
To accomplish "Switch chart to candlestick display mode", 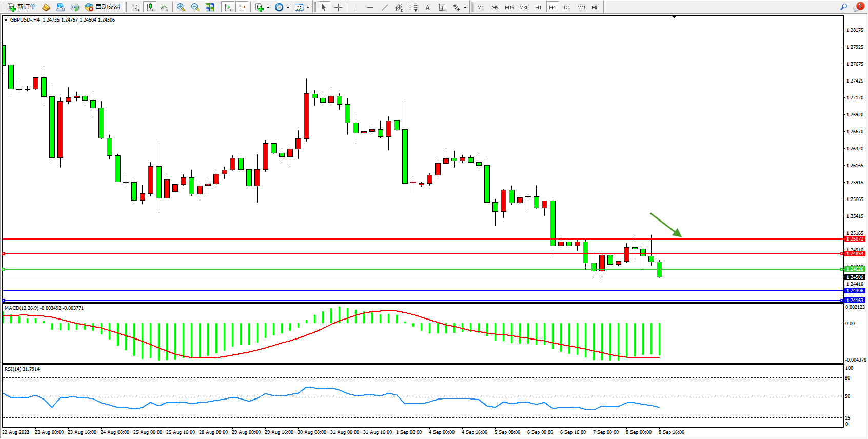I will point(150,7).
